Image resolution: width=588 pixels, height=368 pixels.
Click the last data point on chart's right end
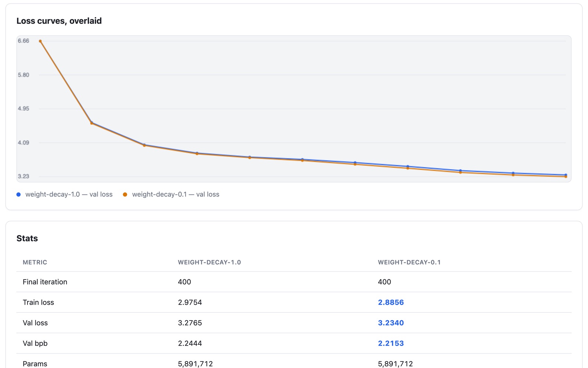566,176
